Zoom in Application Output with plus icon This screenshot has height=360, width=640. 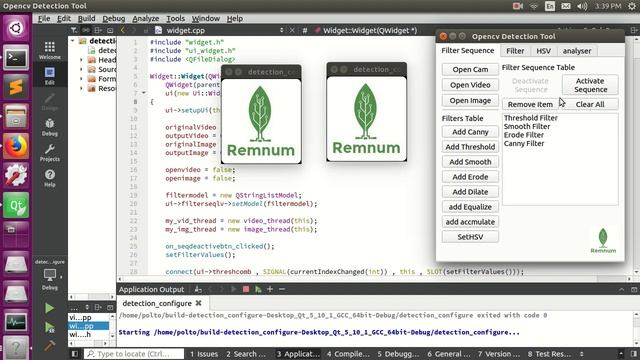(x=270, y=289)
